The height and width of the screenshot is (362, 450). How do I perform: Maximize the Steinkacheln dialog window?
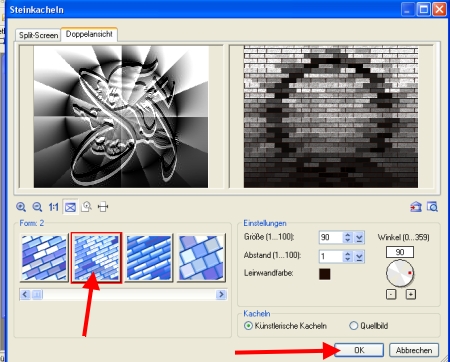[424, 9]
